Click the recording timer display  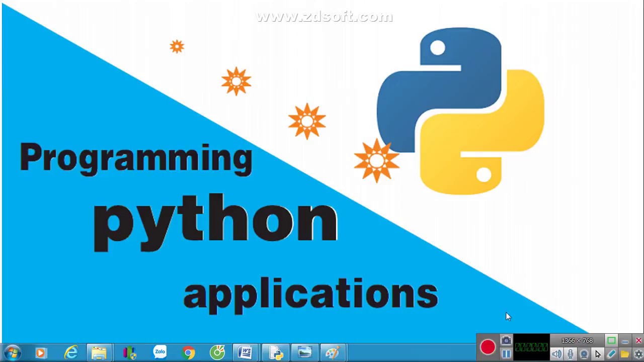tap(531, 347)
